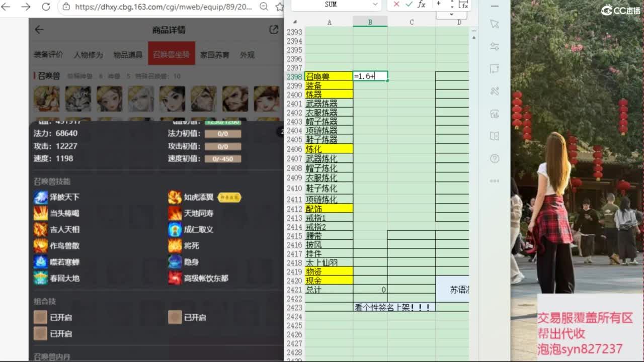The width and height of the screenshot is (644, 362).
Task: Open the help icon in the spreadsheet sidebar
Action: 495,159
